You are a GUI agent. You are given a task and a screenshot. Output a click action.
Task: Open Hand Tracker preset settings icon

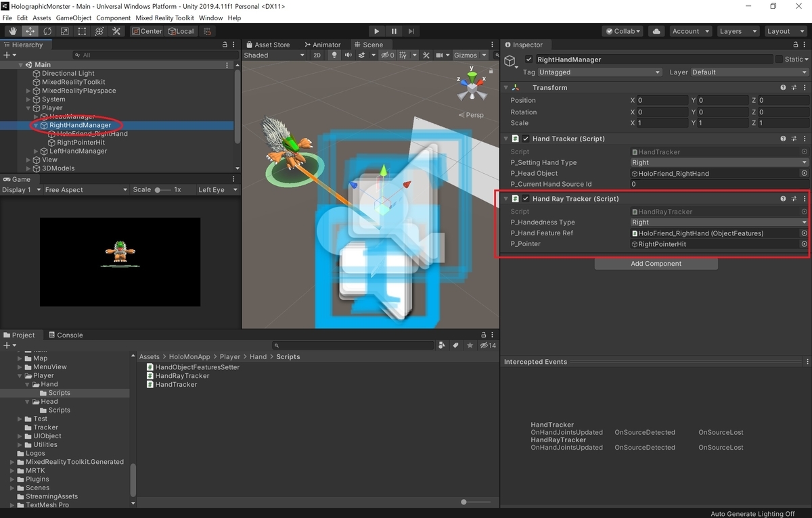pyautogui.click(x=794, y=139)
